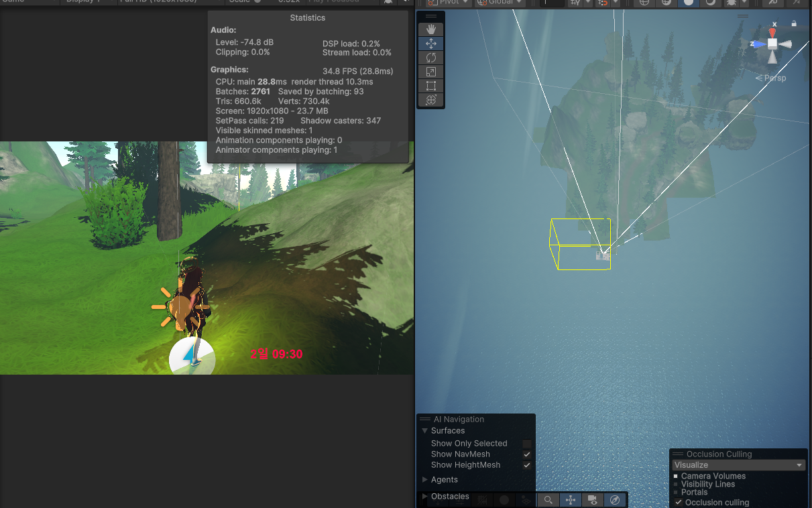The image size is (812, 508).
Task: Click the "Visible skinned meshes: 1" line
Action: coord(264,130)
